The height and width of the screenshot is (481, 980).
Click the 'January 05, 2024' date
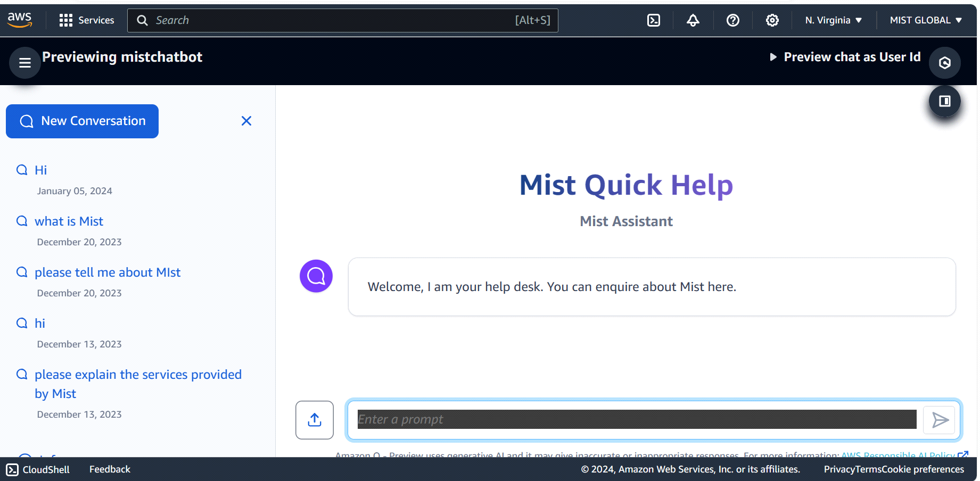pos(75,191)
